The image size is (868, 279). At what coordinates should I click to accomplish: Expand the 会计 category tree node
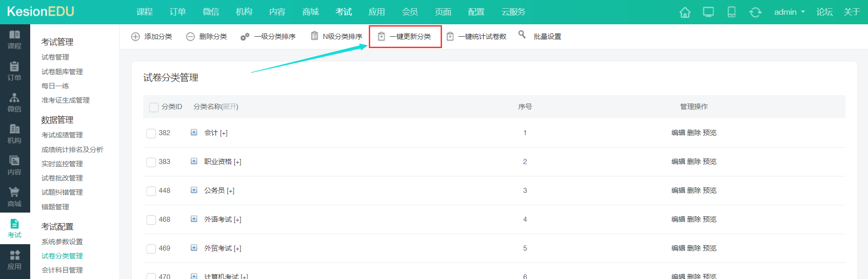coord(194,132)
